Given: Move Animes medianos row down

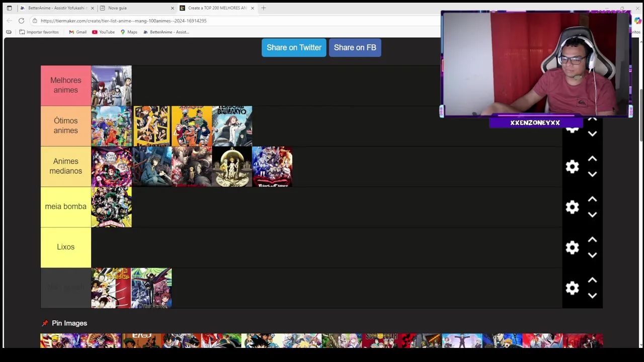Looking at the screenshot, I should (592, 174).
